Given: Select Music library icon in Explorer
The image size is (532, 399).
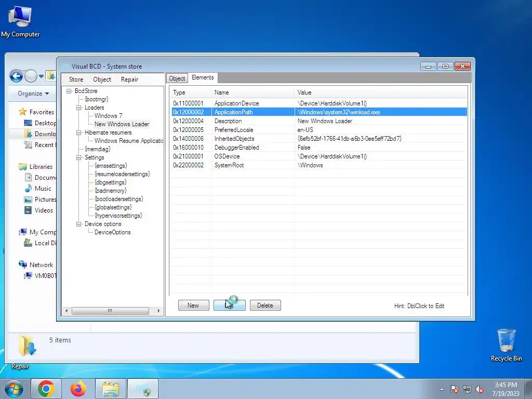Looking at the screenshot, I should point(28,188).
